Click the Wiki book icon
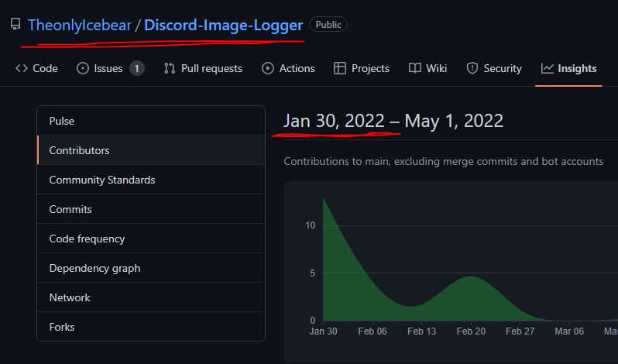The width and height of the screenshot is (618, 364). 415,68
